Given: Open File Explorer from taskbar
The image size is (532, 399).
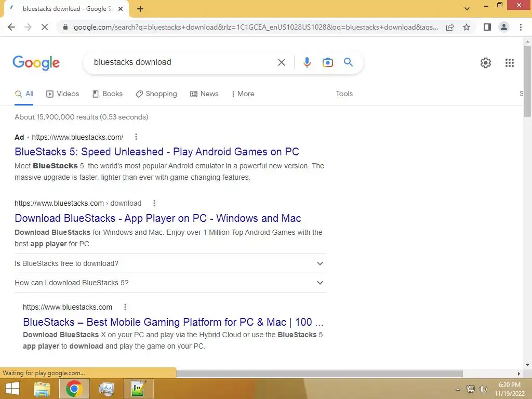Looking at the screenshot, I should point(42,389).
